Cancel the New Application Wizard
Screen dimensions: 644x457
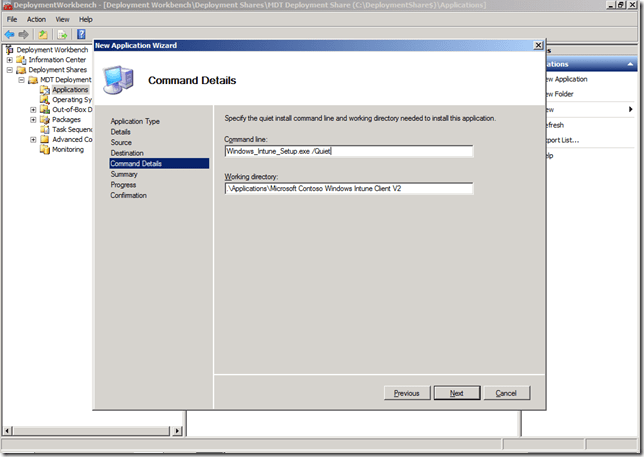coord(506,393)
